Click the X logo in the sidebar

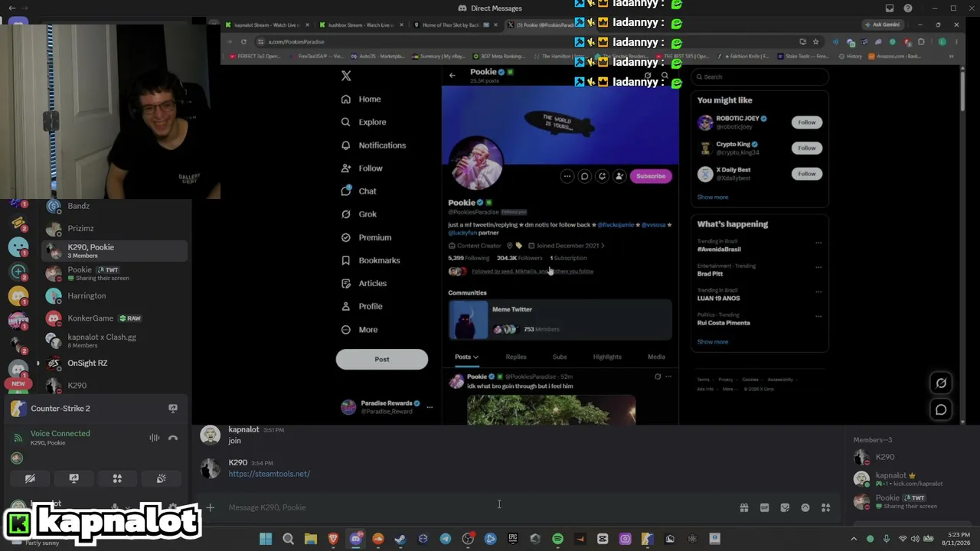pyautogui.click(x=346, y=76)
